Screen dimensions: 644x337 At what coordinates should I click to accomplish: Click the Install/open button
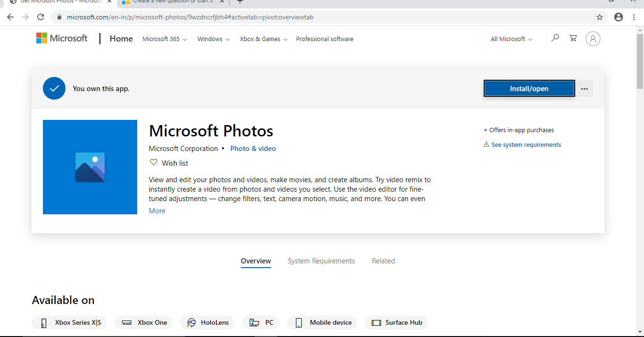click(529, 88)
